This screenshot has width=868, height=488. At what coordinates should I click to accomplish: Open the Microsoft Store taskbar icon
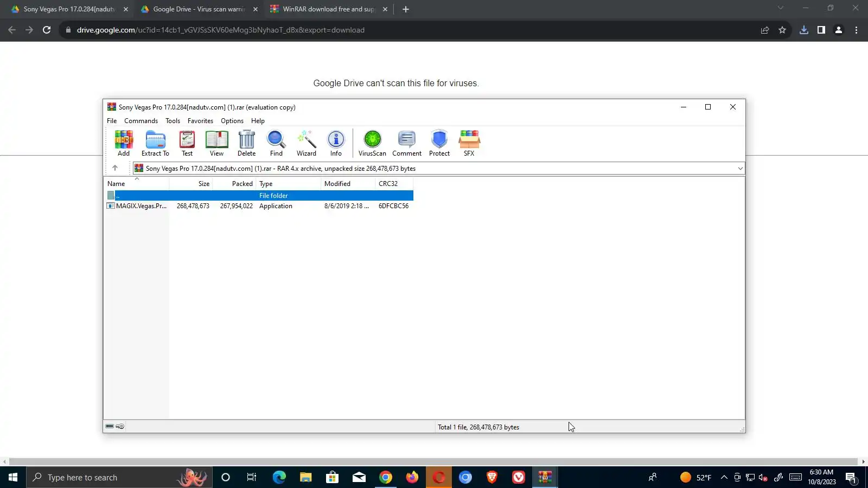332,477
